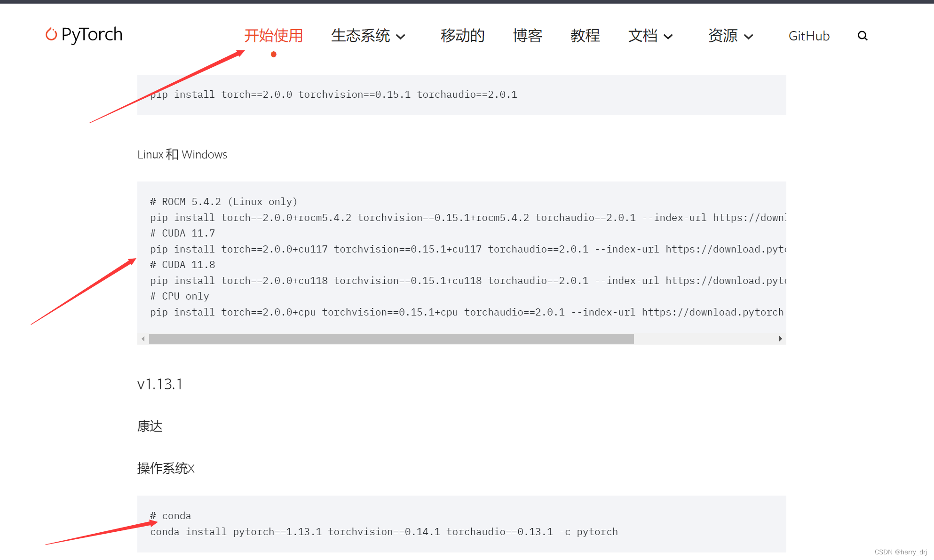This screenshot has height=560, width=934.
Task: Click the code block's scroll-right arrow
Action: tap(780, 339)
